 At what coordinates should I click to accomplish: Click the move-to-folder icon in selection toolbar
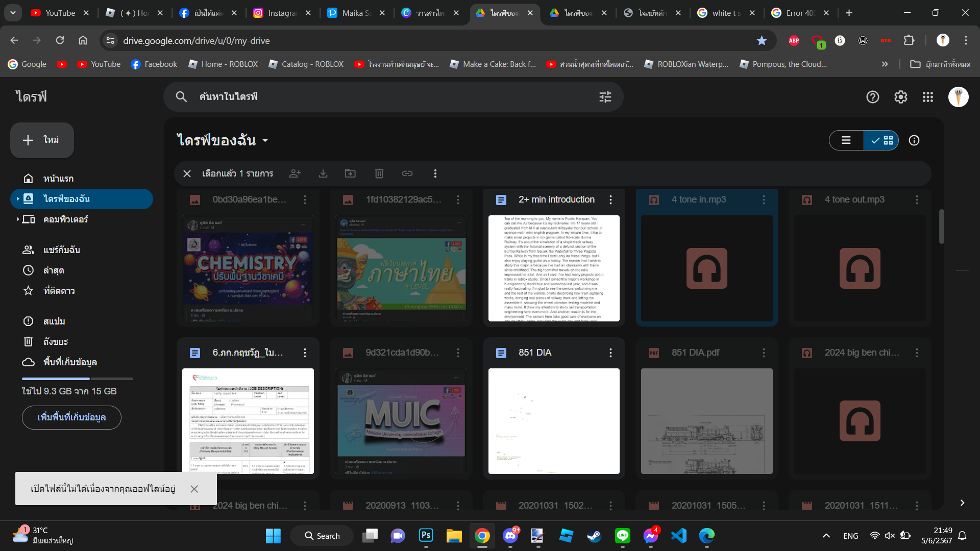[x=351, y=173]
